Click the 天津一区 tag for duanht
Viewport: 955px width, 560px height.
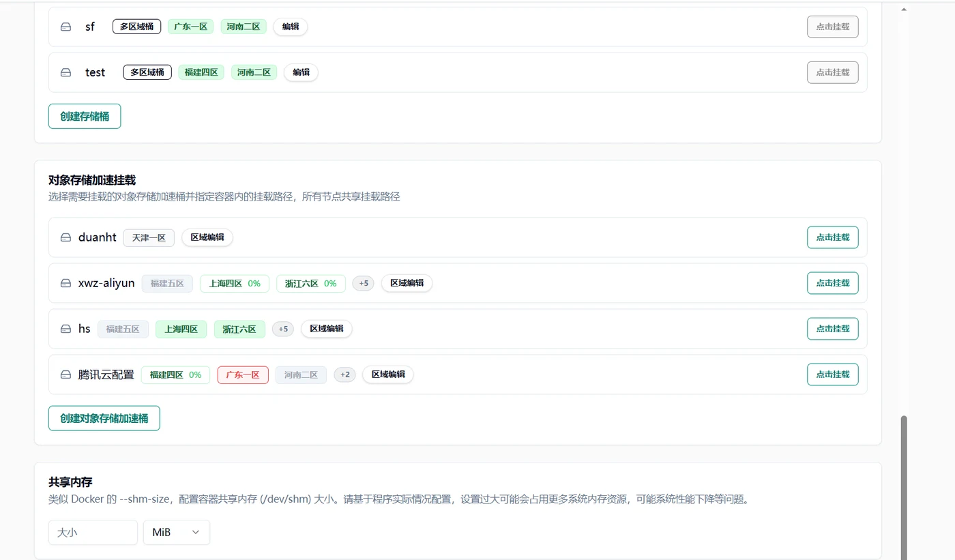[x=149, y=237]
